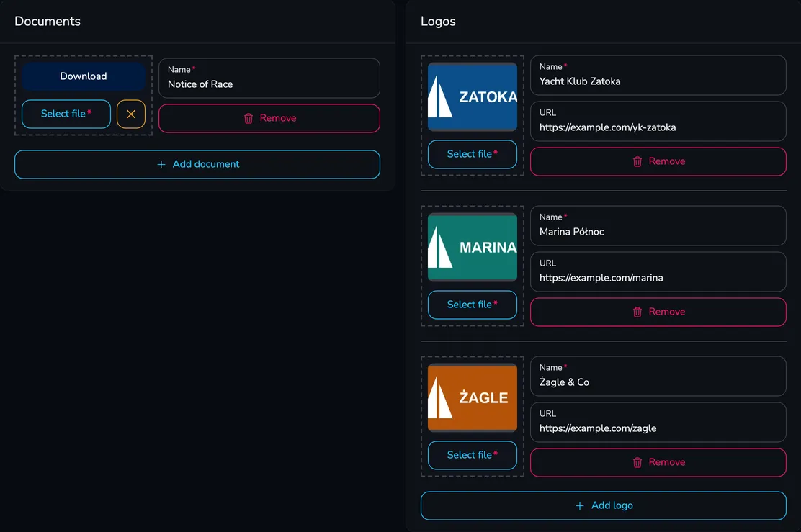801x532 pixels.
Task: Download the Notice of Race document
Action: tap(84, 76)
